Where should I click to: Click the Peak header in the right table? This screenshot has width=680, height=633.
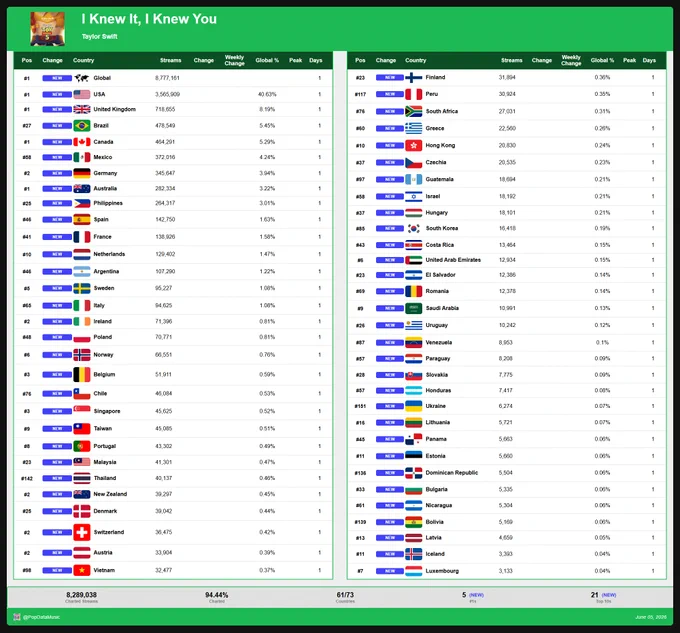coord(629,60)
